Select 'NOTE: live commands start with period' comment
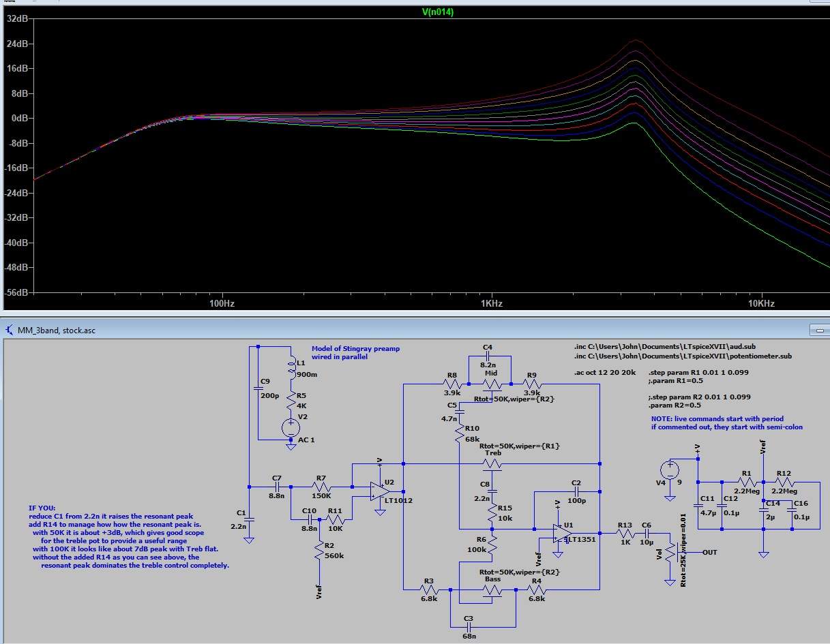Viewport: 830px width, 644px height. pos(717,418)
